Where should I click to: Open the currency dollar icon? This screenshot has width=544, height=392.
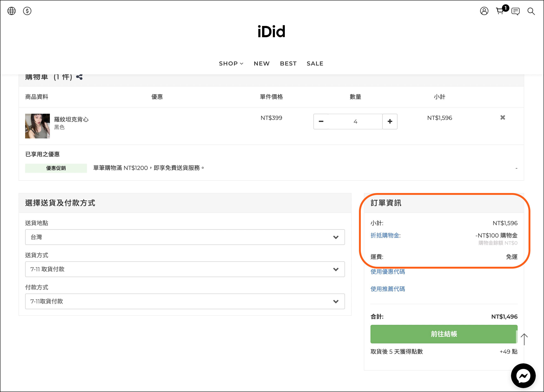coord(27,11)
